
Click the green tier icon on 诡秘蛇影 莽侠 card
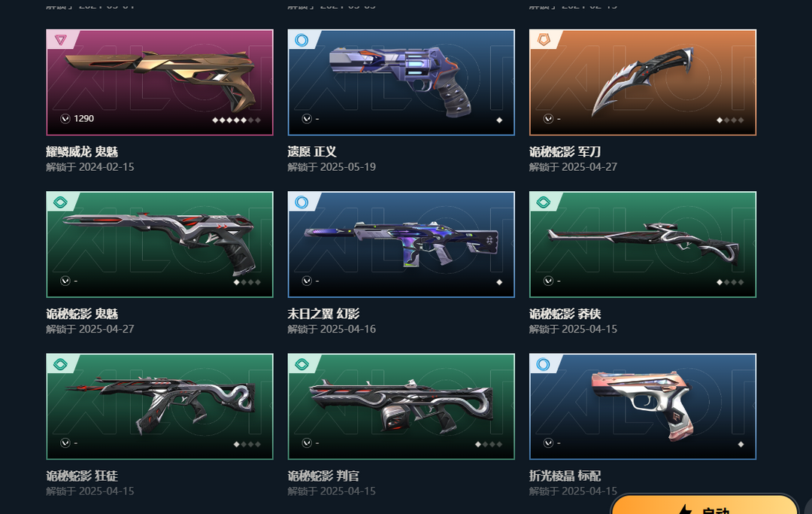point(544,202)
